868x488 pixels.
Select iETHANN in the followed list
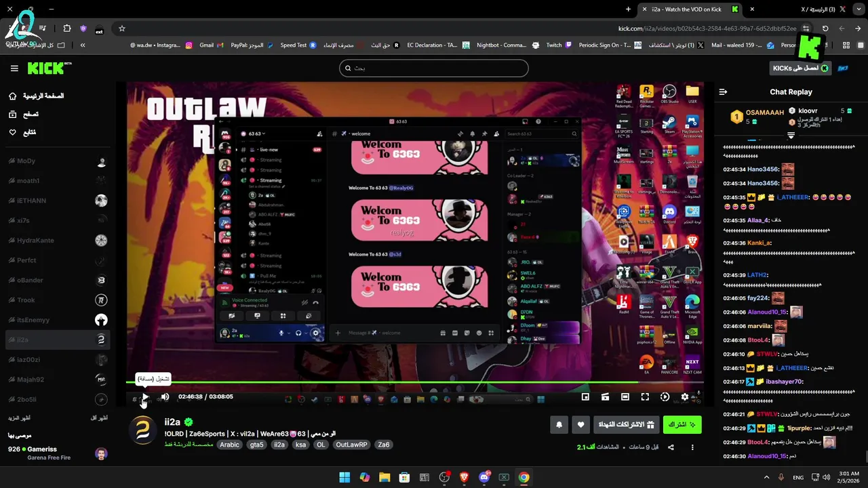(x=58, y=201)
